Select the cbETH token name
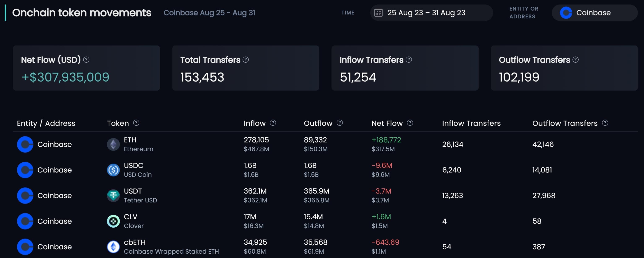Image resolution: width=644 pixels, height=258 pixels. pyautogui.click(x=135, y=242)
